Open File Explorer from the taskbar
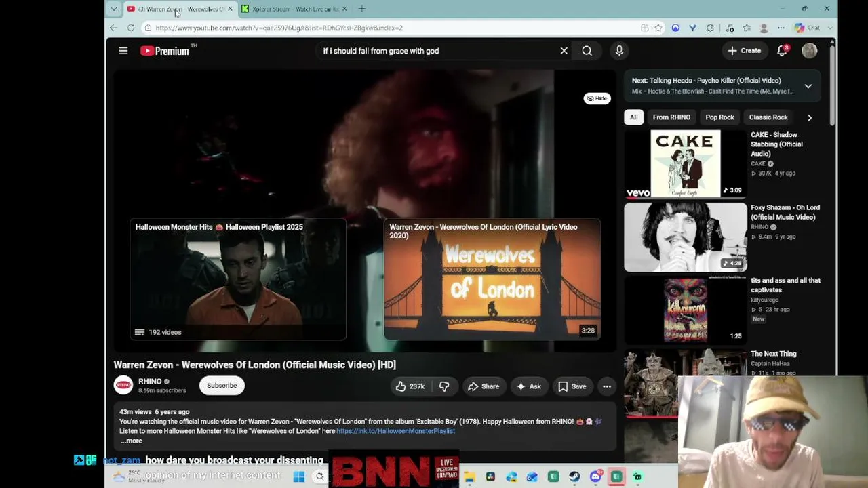The image size is (868, 488). (x=469, y=476)
